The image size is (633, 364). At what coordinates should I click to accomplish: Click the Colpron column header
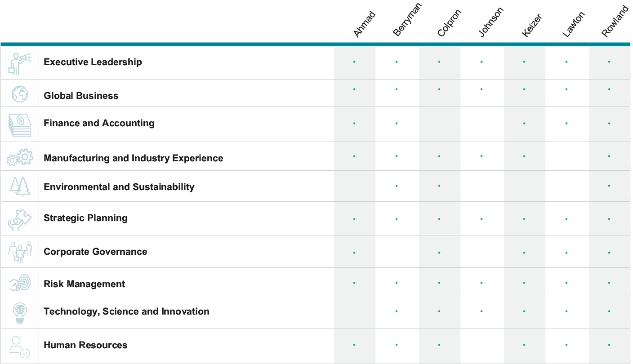(449, 24)
